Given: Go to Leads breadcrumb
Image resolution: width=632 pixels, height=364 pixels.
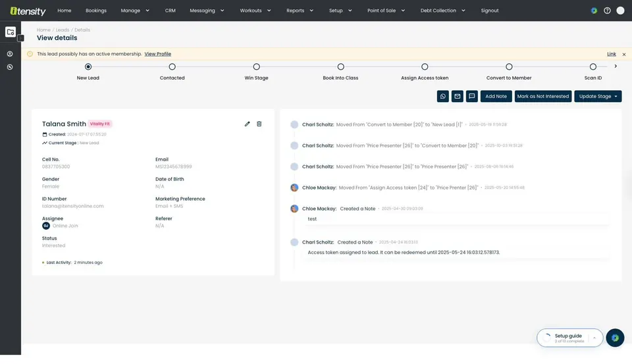Looking at the screenshot, I should (x=63, y=30).
